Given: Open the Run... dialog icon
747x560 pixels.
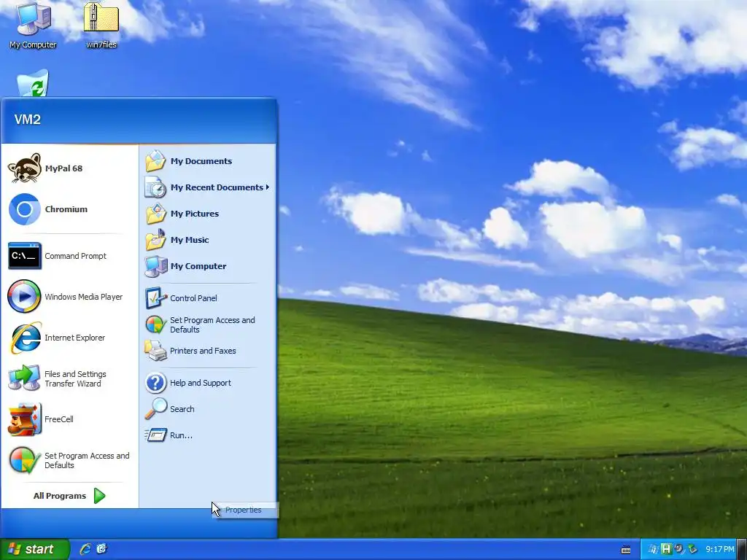Looking at the screenshot, I should [156, 435].
